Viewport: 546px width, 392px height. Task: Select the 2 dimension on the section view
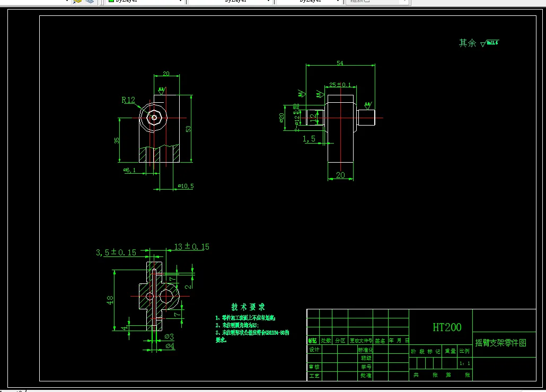(188, 287)
